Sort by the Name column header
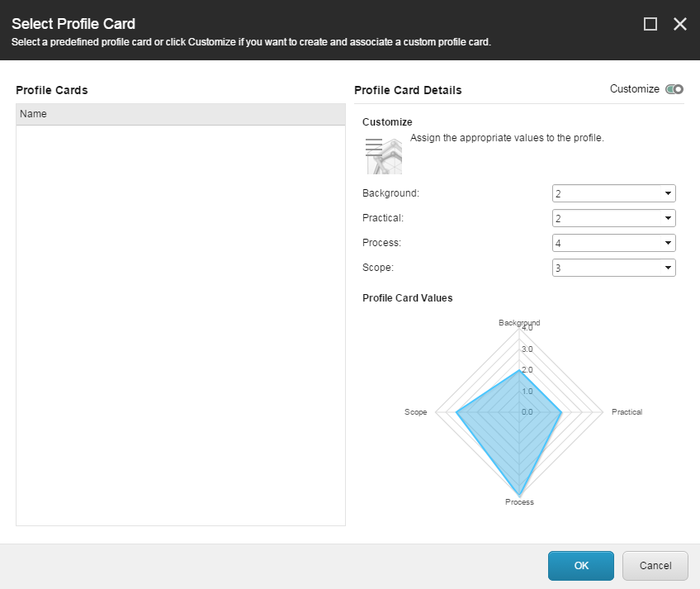Screen dimensions: 700x589 click(x=180, y=114)
